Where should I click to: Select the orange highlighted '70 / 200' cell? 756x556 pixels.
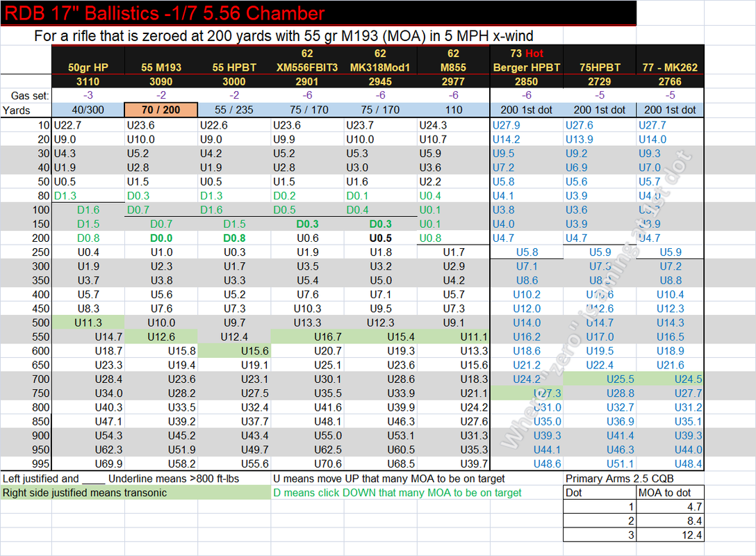pyautogui.click(x=161, y=110)
